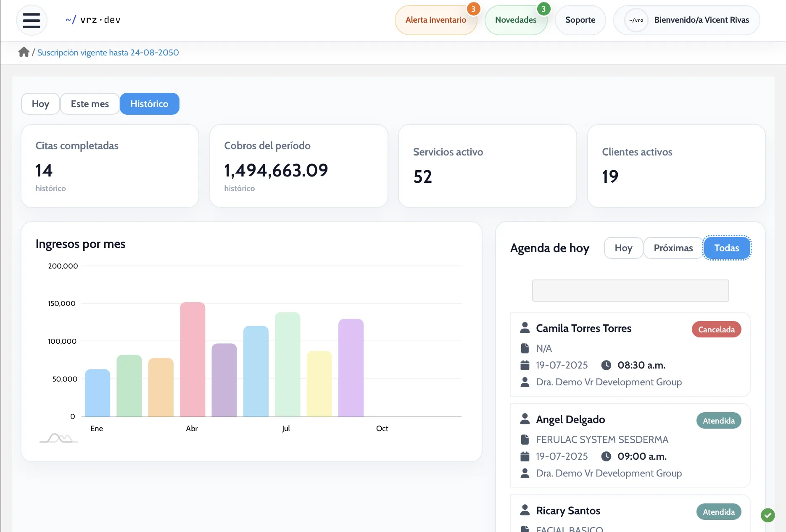This screenshot has height=532, width=786.
Task: Click the Oct axis label
Action: [x=382, y=428]
